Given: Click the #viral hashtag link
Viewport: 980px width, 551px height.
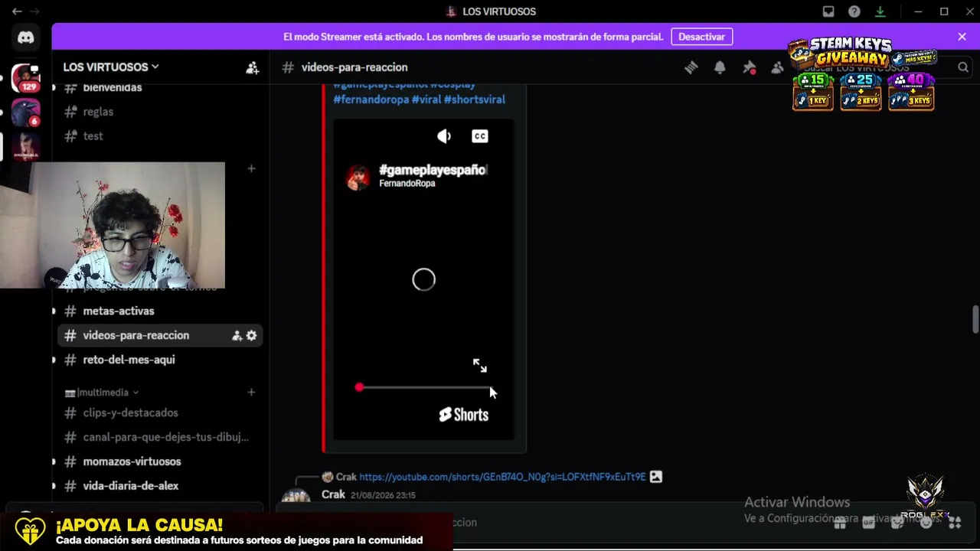Looking at the screenshot, I should 426,99.
